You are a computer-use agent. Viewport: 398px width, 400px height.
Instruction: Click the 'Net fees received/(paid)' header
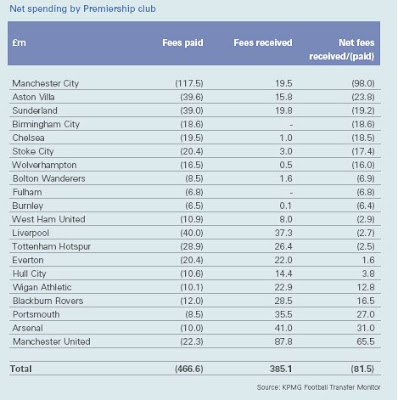(x=342, y=49)
